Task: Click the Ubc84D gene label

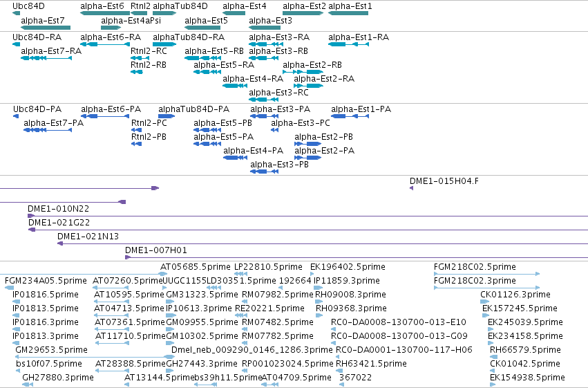Action: [28, 6]
